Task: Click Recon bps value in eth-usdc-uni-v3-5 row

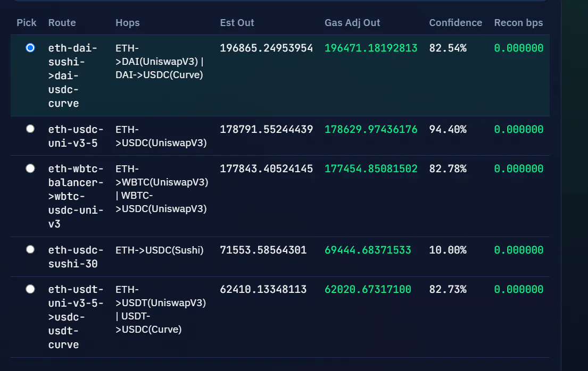Action: click(519, 129)
